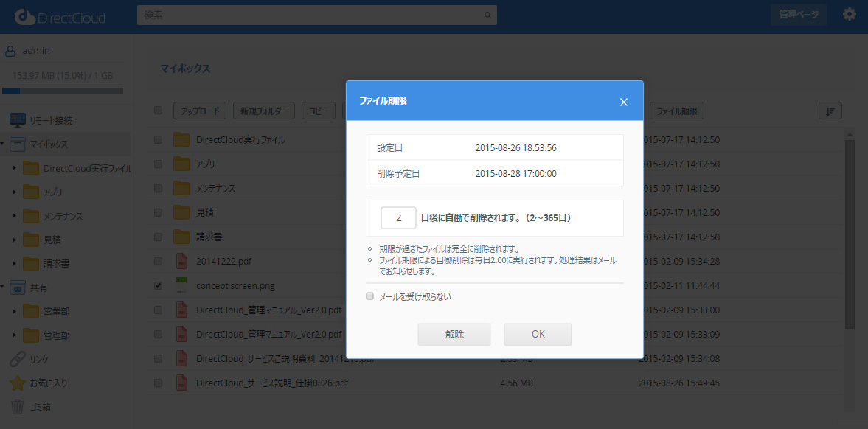This screenshot has width=868, height=429.
Task: Open the 管理ページ admin page
Action: [798, 15]
